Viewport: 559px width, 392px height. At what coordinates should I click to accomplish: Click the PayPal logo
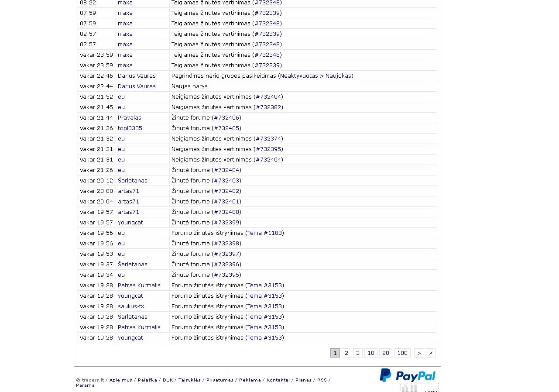407,375
